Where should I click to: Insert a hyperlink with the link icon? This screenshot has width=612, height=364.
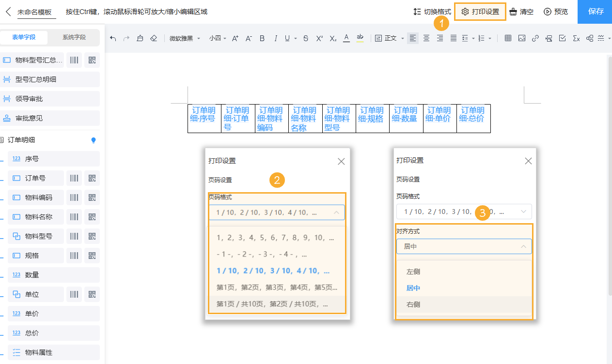535,38
